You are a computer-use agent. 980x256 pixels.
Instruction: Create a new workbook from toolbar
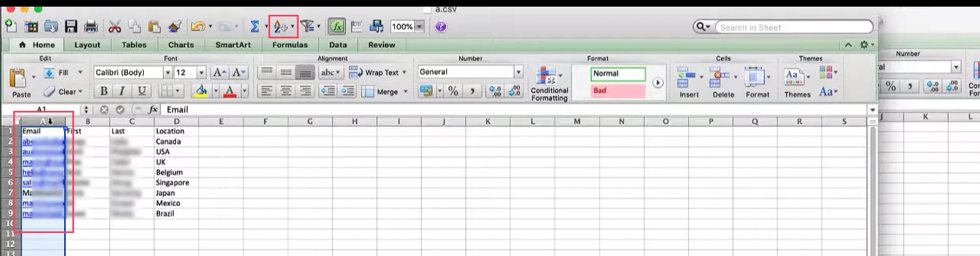pos(11,27)
